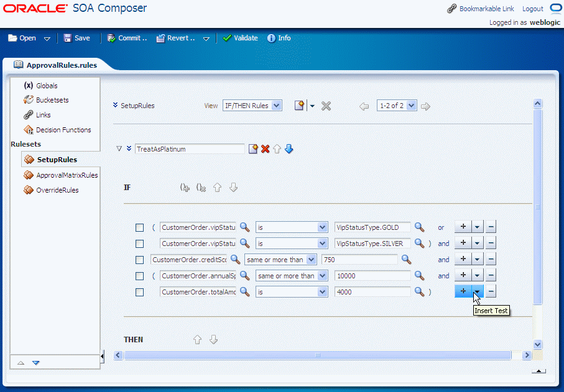The image size is (564, 392).
Task: Open the IF/THEN Rules view dropdown
Action: tap(252, 106)
